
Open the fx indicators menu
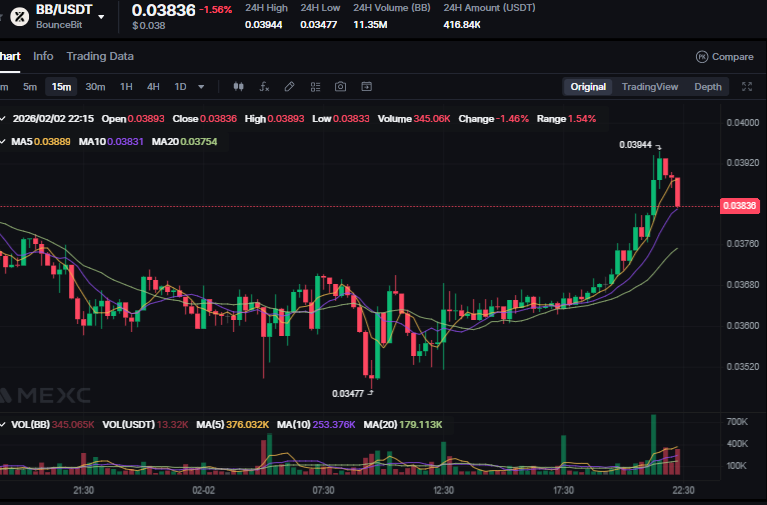(264, 87)
